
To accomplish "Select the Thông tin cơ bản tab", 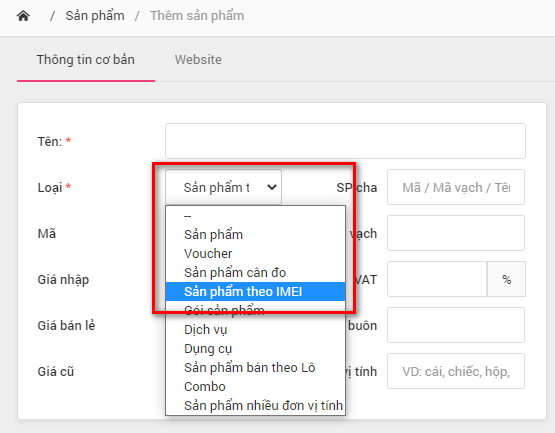I will [x=86, y=59].
